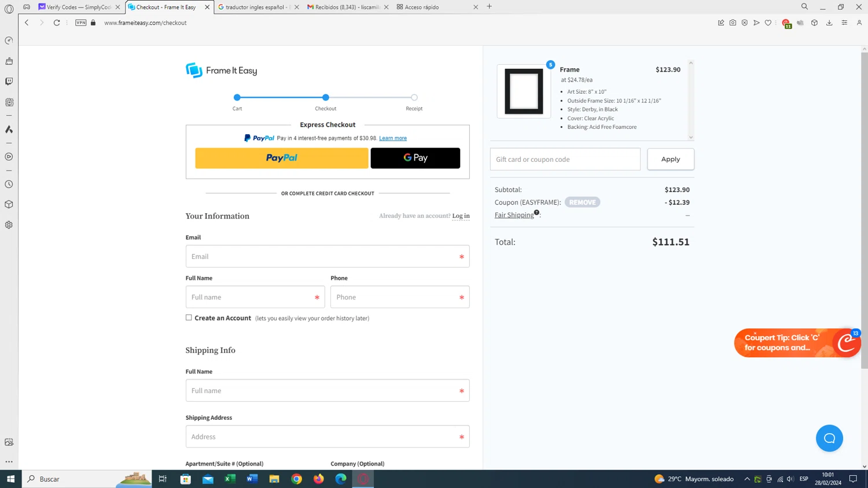The image size is (868, 488).
Task: Close the Checkout - Frame It Easy tab
Action: click(207, 7)
